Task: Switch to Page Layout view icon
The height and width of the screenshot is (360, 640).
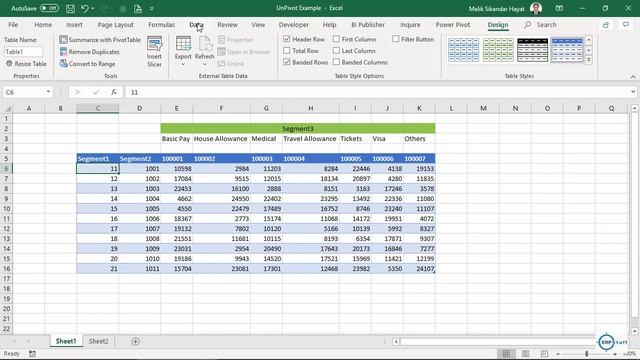Action: (525, 353)
